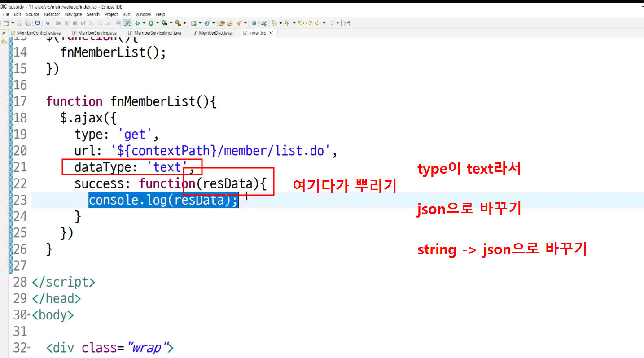The image size is (644, 358).
Task: Collapse the div wrap fold marker
Action: pyautogui.click(x=29, y=348)
